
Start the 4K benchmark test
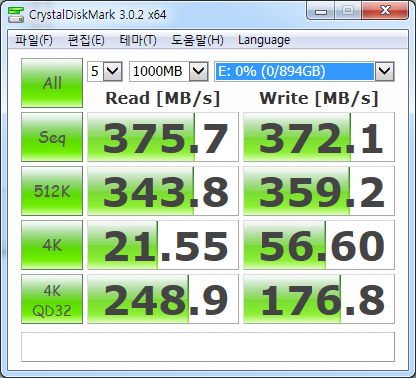pyautogui.click(x=52, y=245)
